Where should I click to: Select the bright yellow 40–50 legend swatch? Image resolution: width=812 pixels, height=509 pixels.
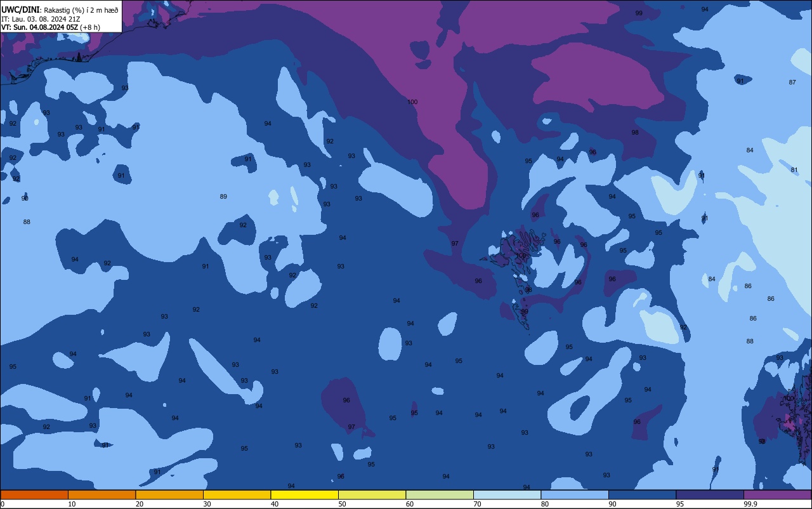point(304,494)
